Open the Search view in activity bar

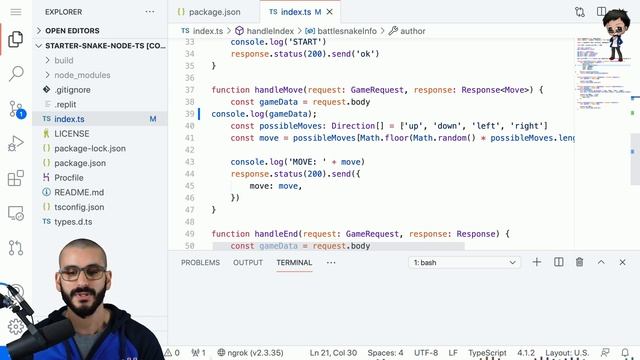16,74
